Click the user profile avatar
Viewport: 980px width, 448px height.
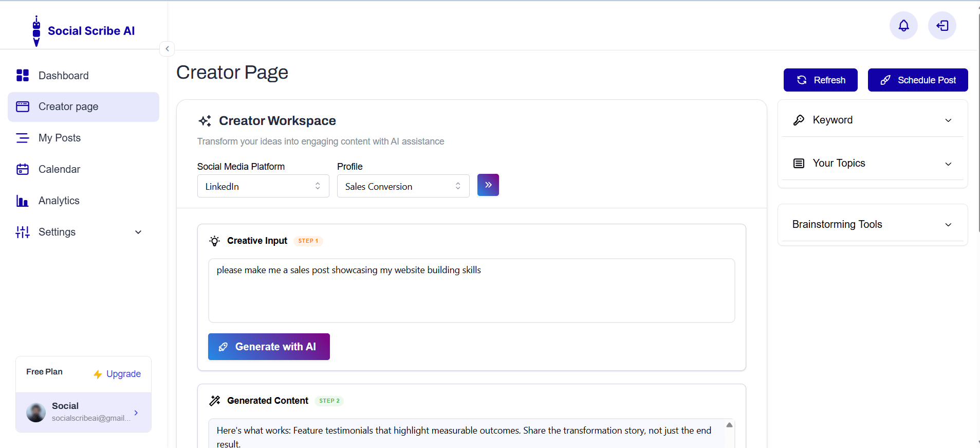pyautogui.click(x=36, y=413)
